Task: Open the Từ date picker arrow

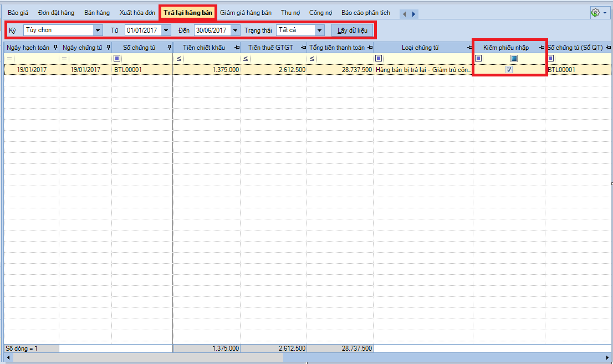Action: tap(166, 30)
